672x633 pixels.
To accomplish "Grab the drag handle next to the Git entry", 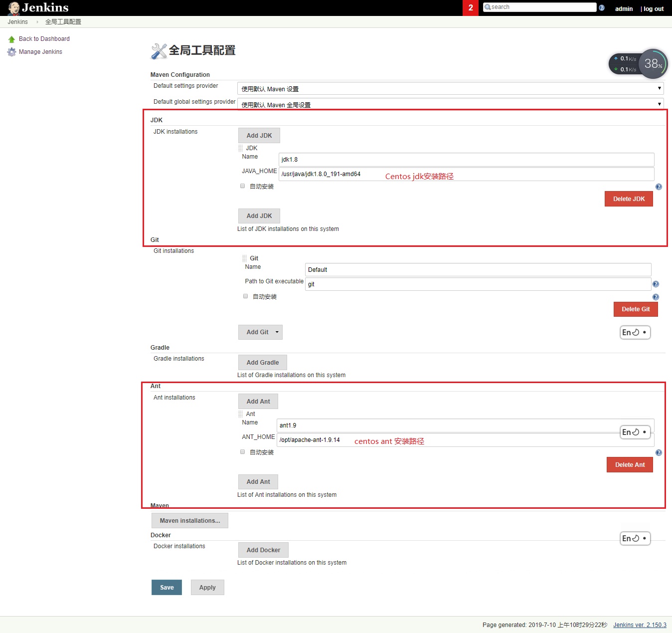I will click(x=244, y=258).
